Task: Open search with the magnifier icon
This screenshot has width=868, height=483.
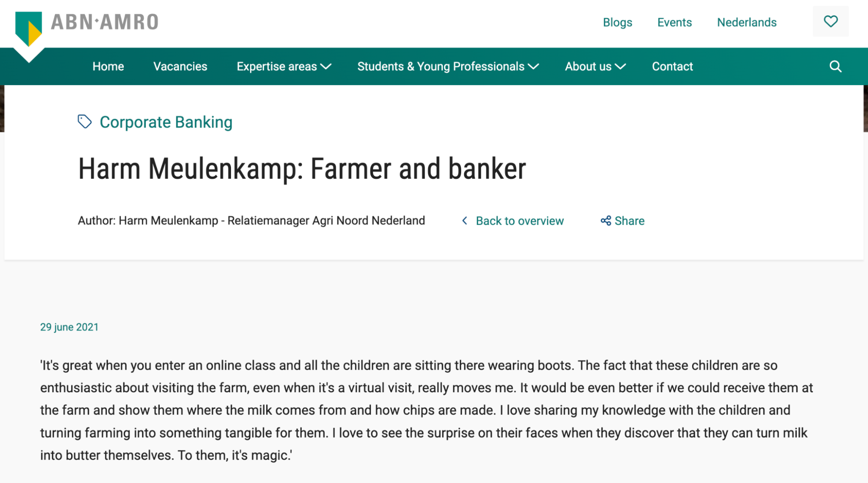Action: 835,66
